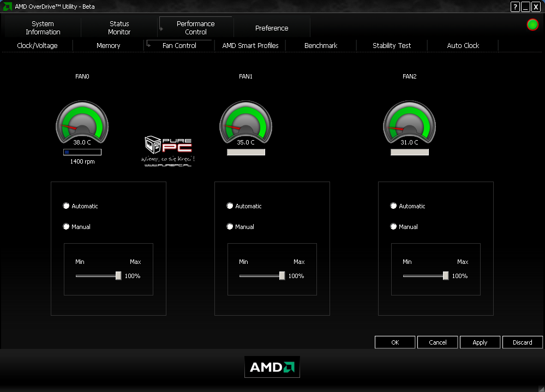Click the FAN2 100% speed value
This screenshot has height=392, width=545.
pos(460,276)
